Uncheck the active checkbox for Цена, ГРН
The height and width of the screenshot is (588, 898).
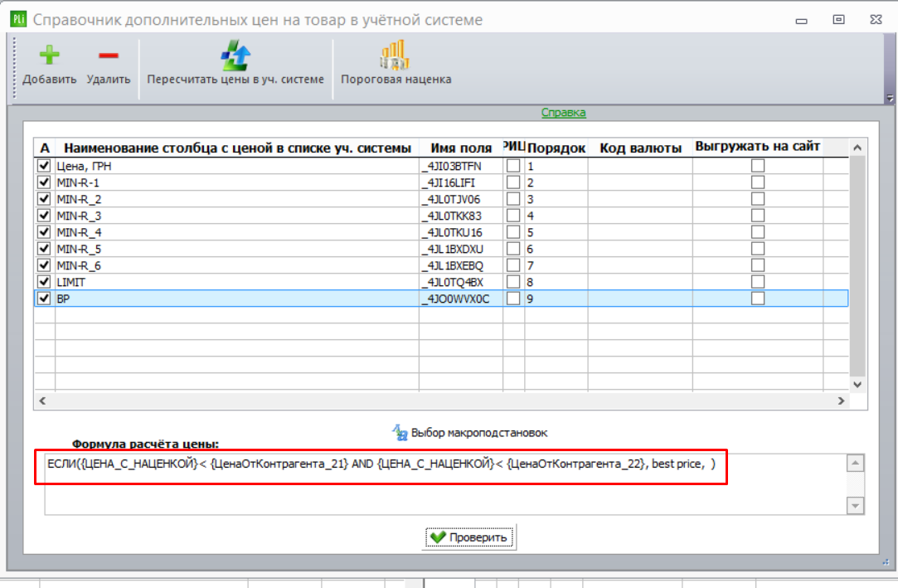click(x=43, y=166)
